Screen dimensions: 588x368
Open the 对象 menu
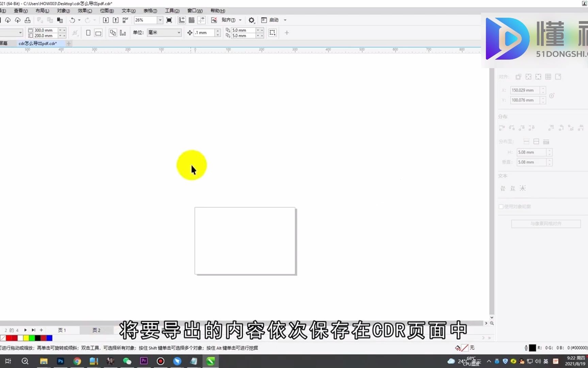point(63,11)
